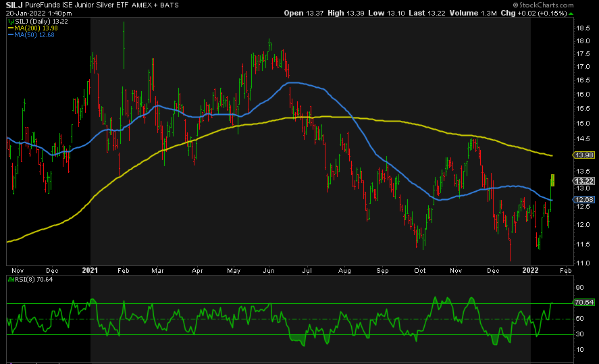Click the RSI(8) 70.64 panel label

click(x=34, y=280)
